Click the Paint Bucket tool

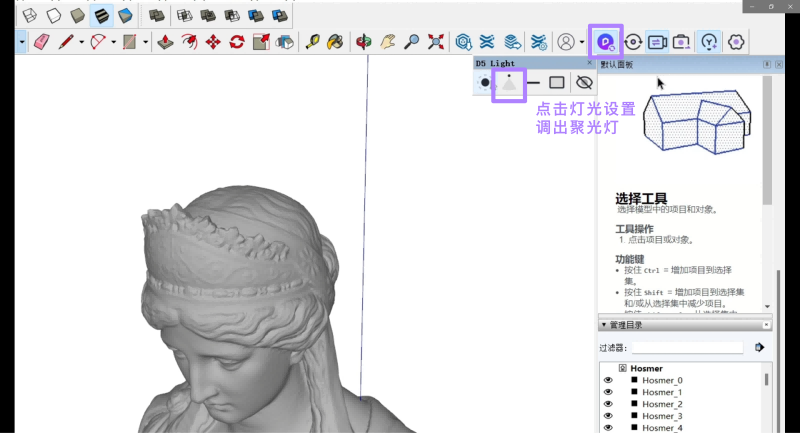click(336, 42)
